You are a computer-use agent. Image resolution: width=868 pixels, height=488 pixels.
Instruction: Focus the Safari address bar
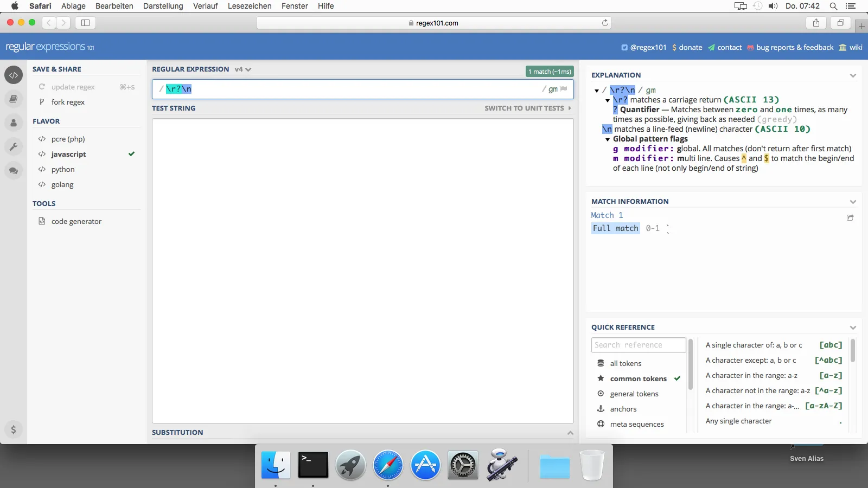click(433, 23)
